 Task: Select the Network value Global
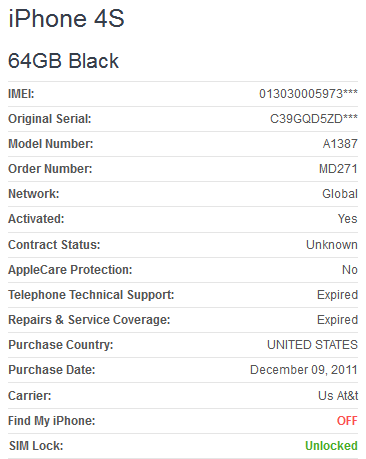(340, 194)
